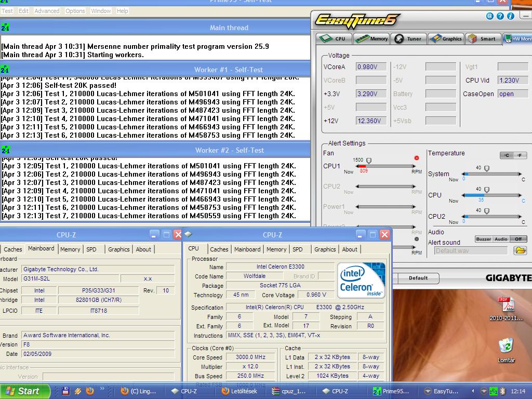Toggle the red CPU1 fan alert indicator
532x399 pixels.
tap(417, 158)
